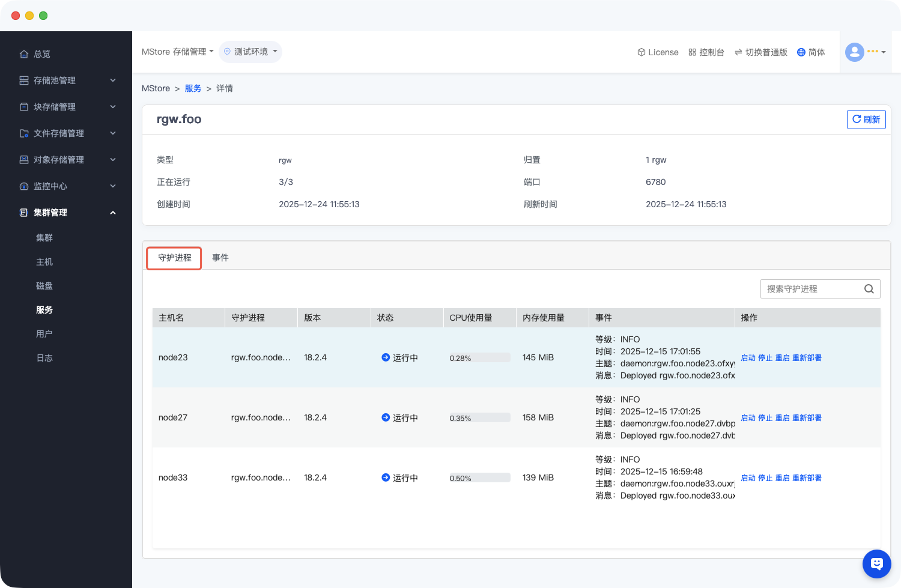Click the node27 CPU usage progress bar
Viewport: 901px width, 588px height.
pos(479,418)
